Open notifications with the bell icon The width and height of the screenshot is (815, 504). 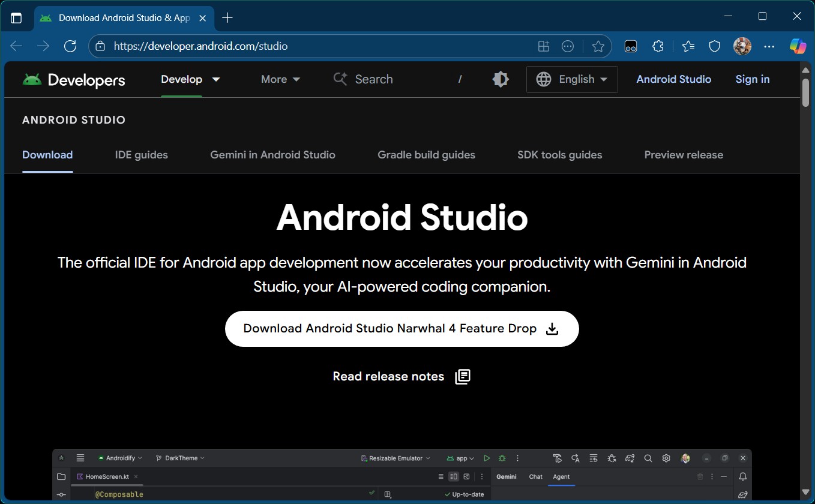[742, 476]
